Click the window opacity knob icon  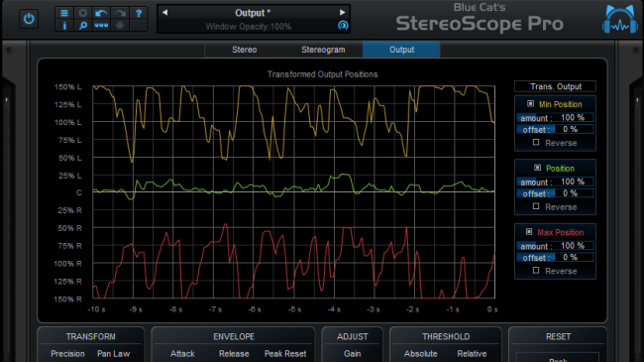[343, 26]
